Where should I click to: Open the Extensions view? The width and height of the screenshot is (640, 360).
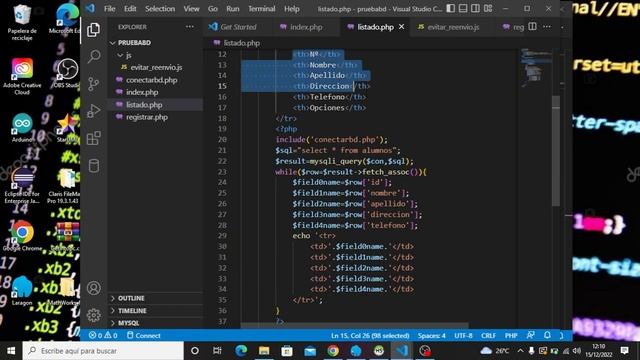coord(93,138)
